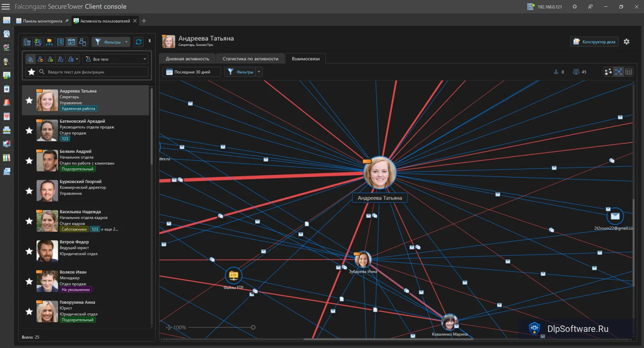Click the red siren alert icon in sidebar
Screen dimensions: 644x348
click(x=6, y=103)
